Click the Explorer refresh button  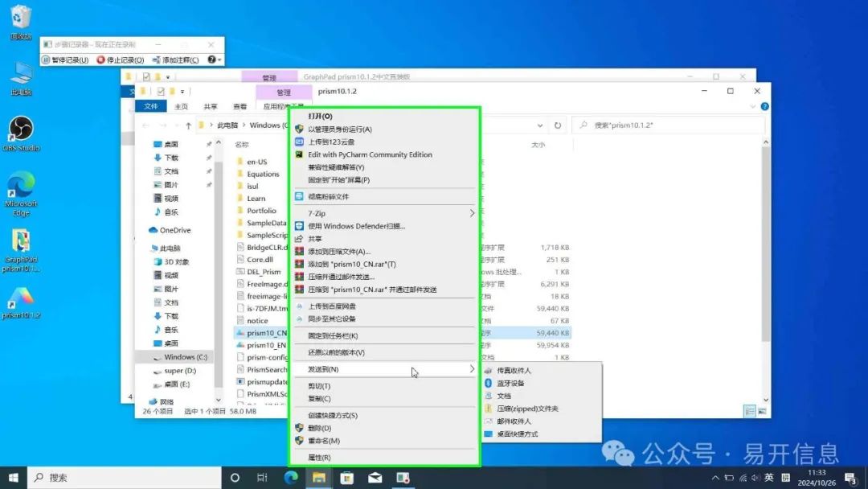coord(558,125)
